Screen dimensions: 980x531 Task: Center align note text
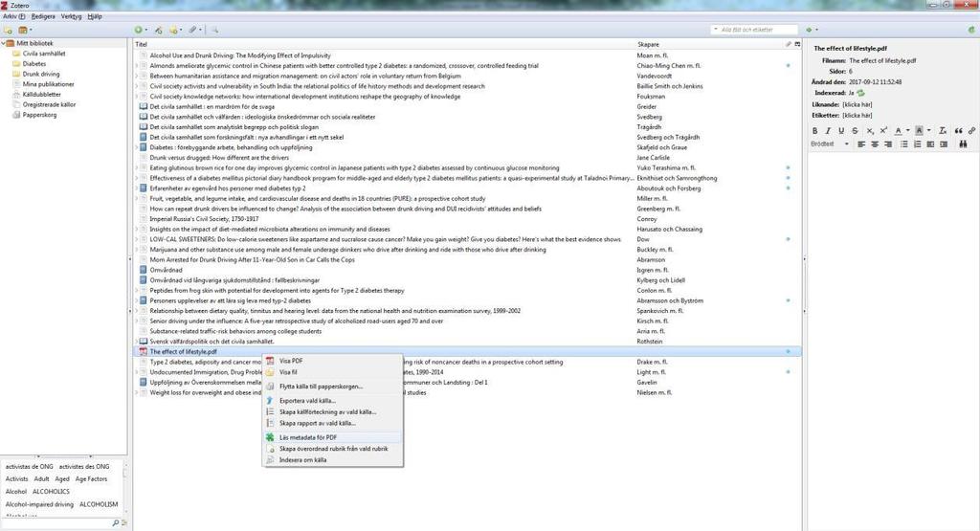875,144
